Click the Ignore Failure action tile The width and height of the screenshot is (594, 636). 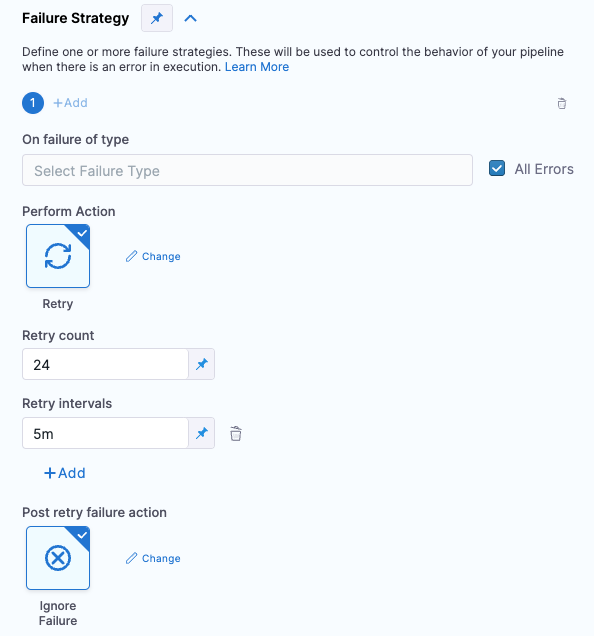(x=58, y=558)
